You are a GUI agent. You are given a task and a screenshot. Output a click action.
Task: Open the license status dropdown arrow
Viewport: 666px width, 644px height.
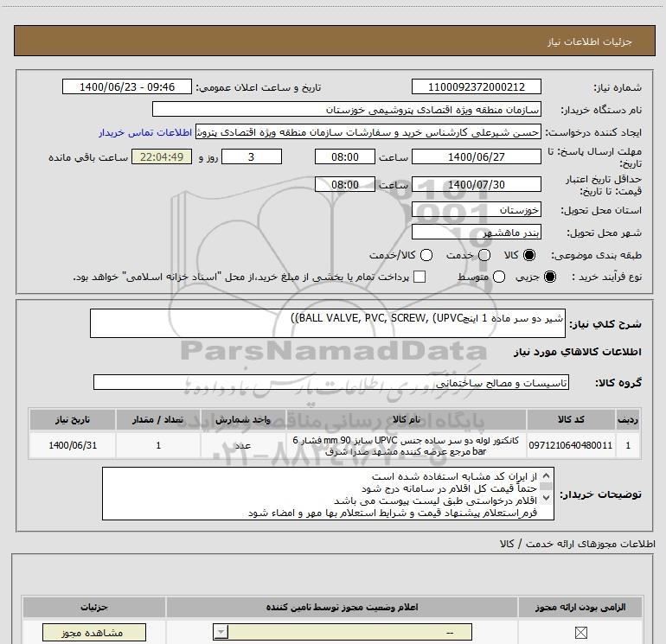221,632
